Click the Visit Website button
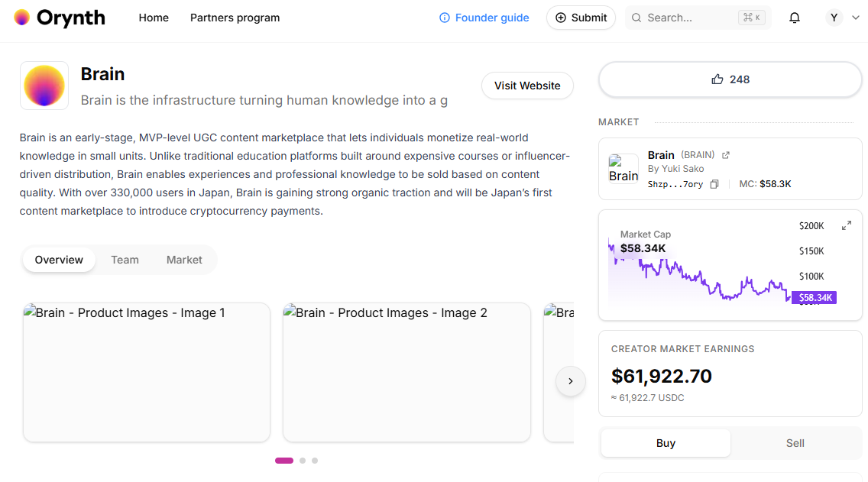The height and width of the screenshot is (482, 868). coord(527,86)
